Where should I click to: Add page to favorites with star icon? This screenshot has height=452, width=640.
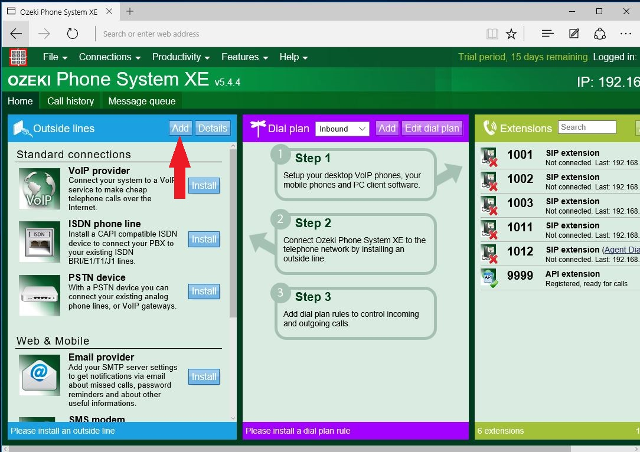tap(511, 34)
